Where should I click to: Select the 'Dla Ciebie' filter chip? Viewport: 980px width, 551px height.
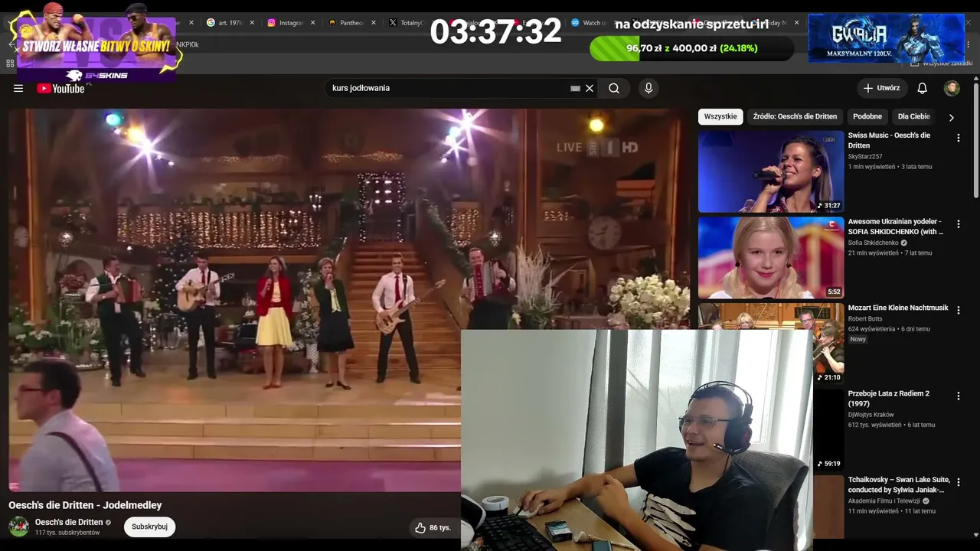click(x=914, y=116)
